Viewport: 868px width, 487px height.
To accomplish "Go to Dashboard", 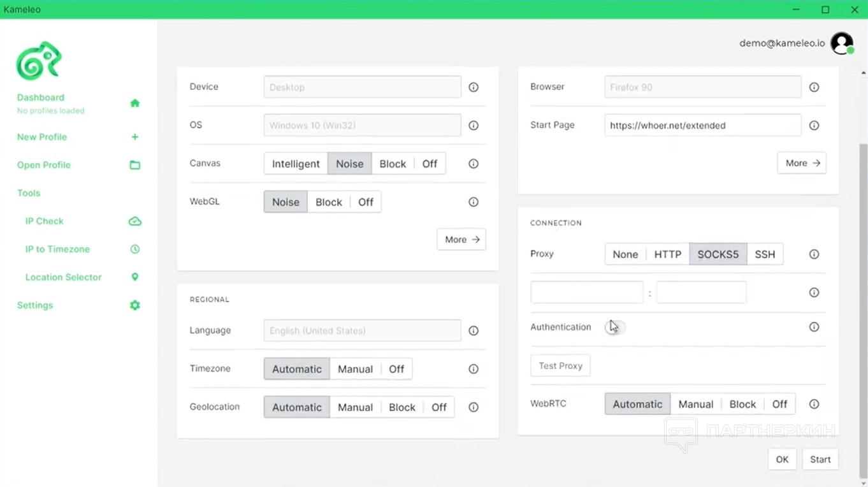I will click(41, 98).
